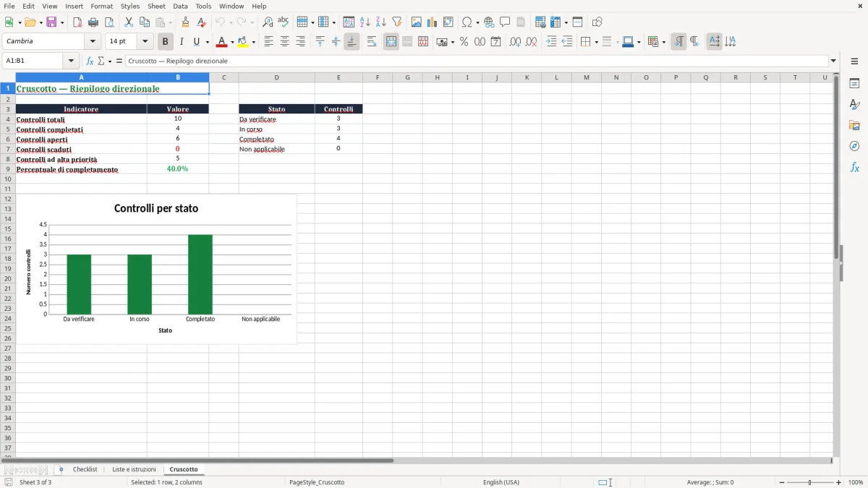
Task: Click the AutoFilter funnel icon
Action: (x=397, y=22)
